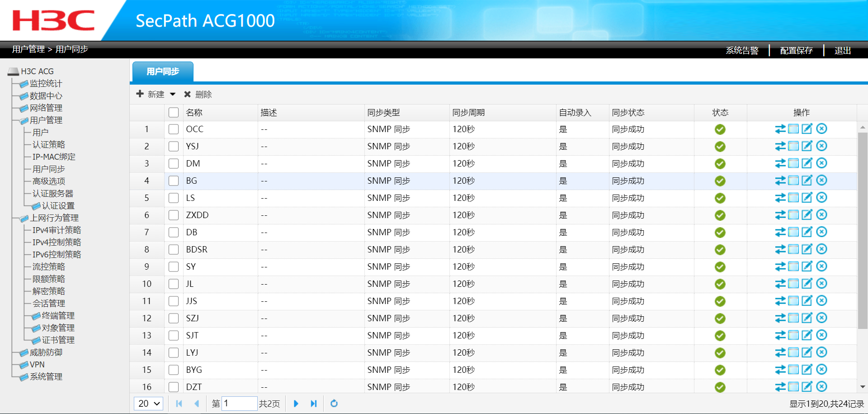Open 流控策略 in the sidebar tree
The height and width of the screenshot is (414, 868).
pos(49,266)
